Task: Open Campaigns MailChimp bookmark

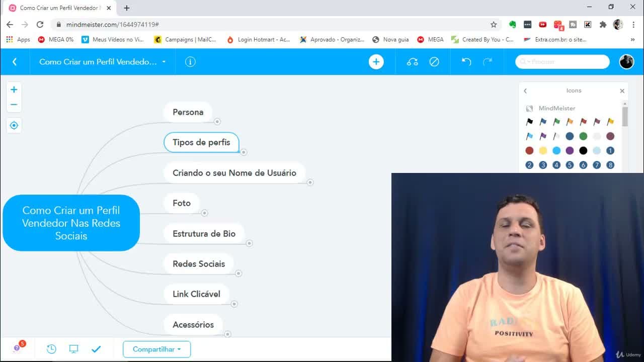Action: [185, 39]
